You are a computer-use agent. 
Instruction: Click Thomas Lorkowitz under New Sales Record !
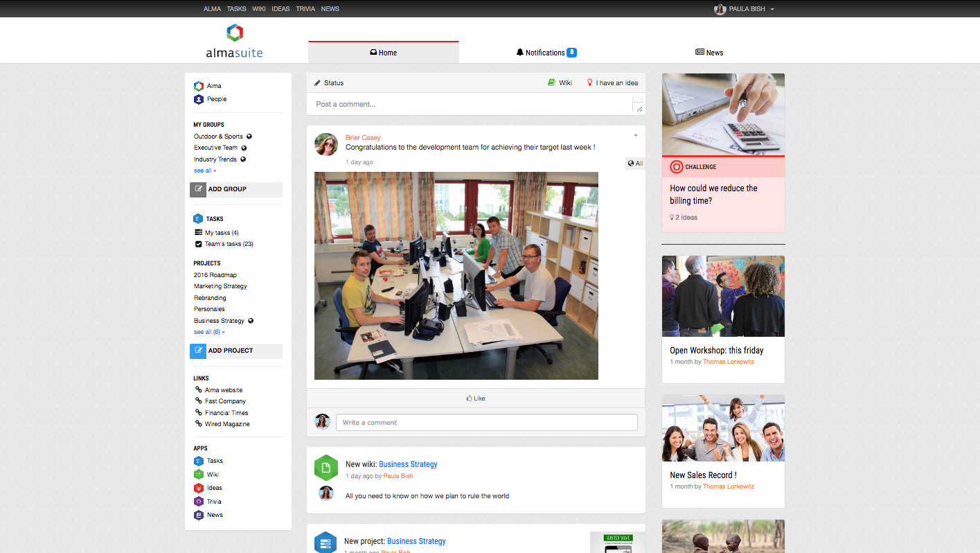click(729, 486)
